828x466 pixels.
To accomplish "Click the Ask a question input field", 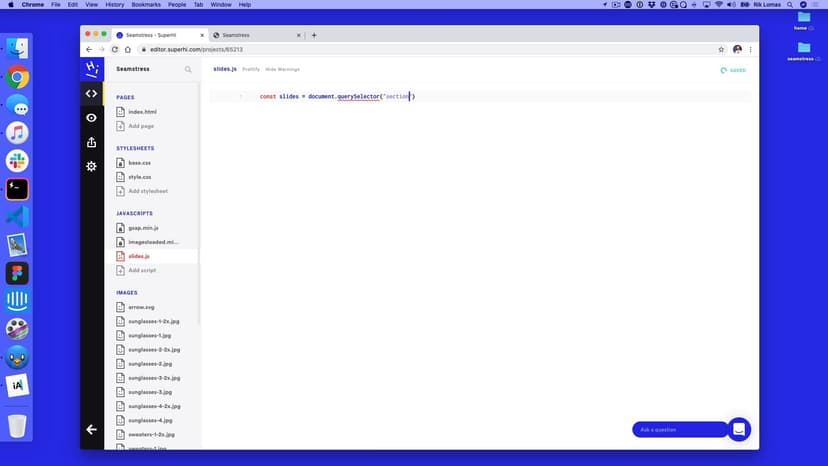I will 678,429.
